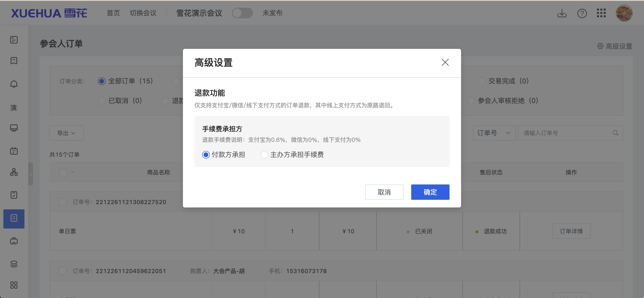The height and width of the screenshot is (298, 644).
Task: Click buyer name 大会产品-胡
Action: tap(228, 271)
